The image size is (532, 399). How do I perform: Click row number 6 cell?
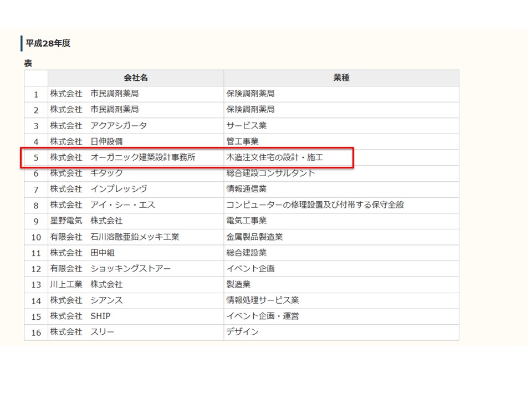click(36, 173)
